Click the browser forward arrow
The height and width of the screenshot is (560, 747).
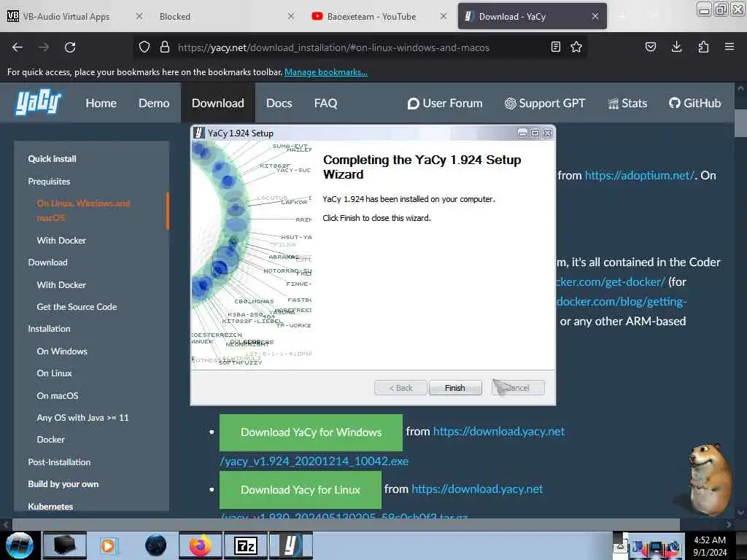pos(43,47)
